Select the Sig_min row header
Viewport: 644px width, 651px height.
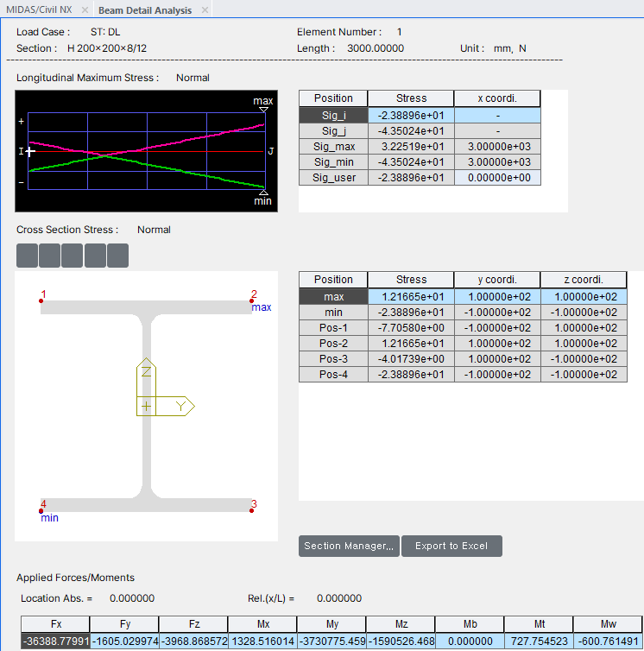tap(333, 162)
